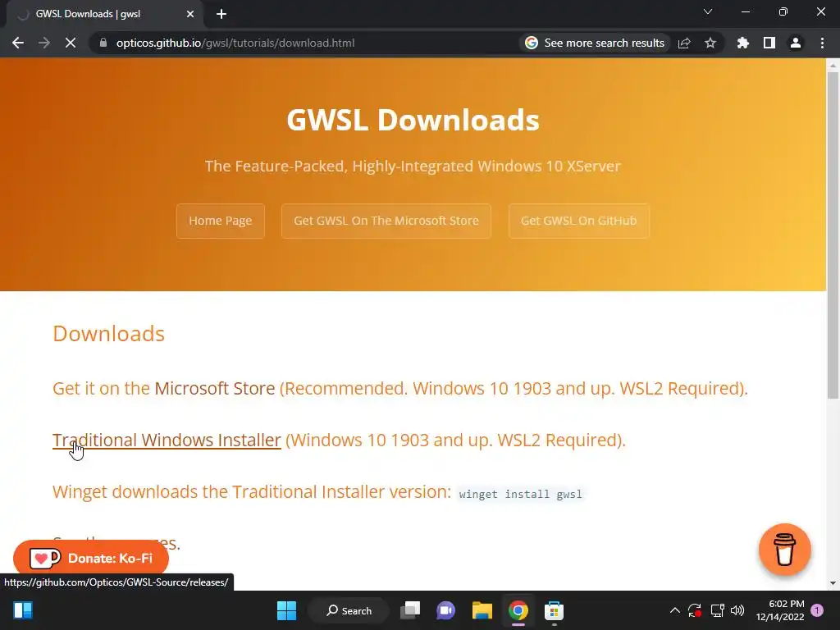The height and width of the screenshot is (630, 840).
Task: Click the address bar URL
Action: 235,43
